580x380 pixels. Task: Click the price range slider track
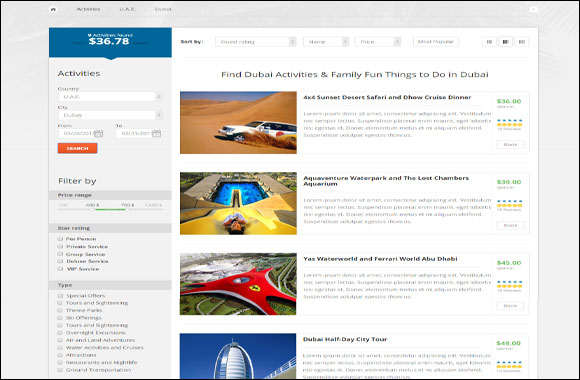point(110,209)
